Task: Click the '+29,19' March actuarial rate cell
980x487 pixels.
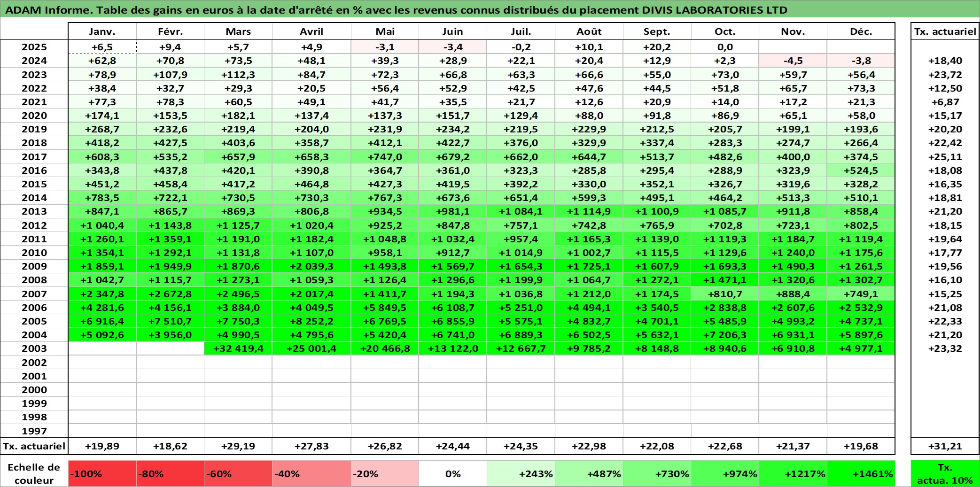Action: pyautogui.click(x=238, y=446)
